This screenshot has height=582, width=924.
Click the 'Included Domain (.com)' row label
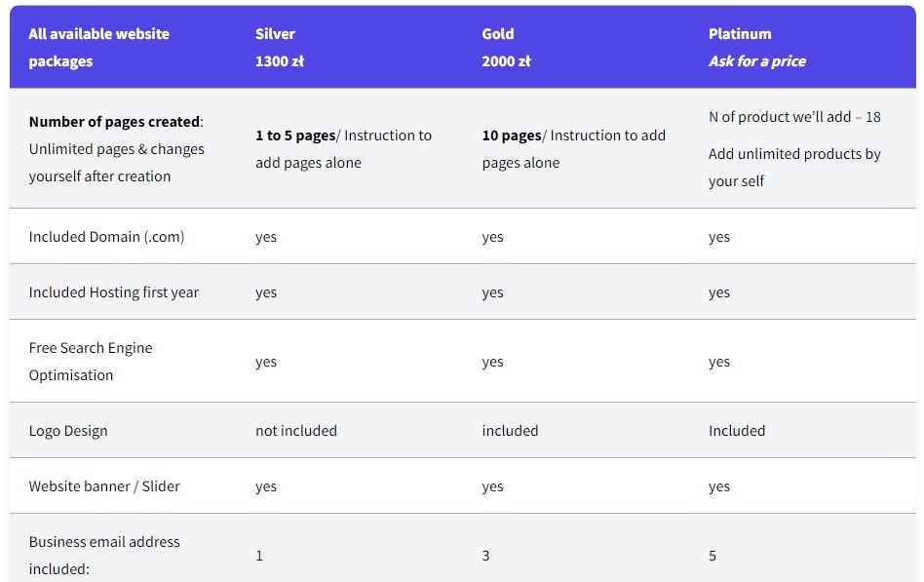(x=106, y=237)
